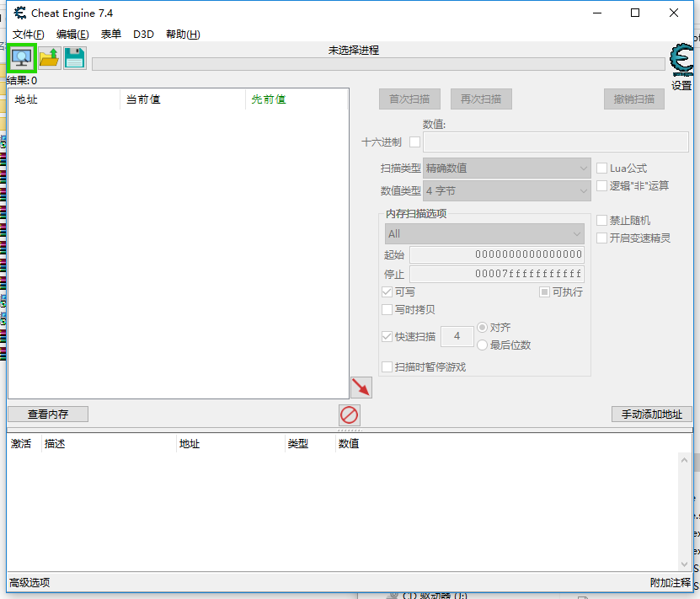Click the red clear list circle icon

pos(349,415)
